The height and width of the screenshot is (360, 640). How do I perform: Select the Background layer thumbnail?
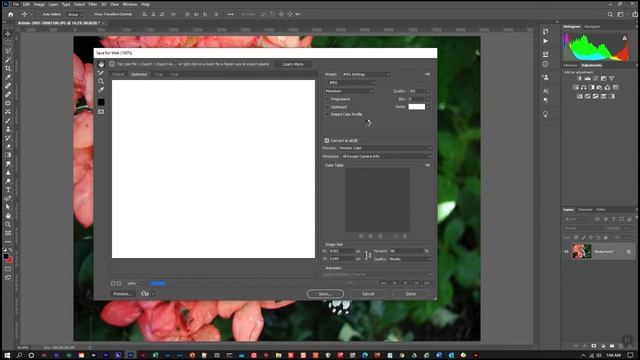click(x=581, y=251)
